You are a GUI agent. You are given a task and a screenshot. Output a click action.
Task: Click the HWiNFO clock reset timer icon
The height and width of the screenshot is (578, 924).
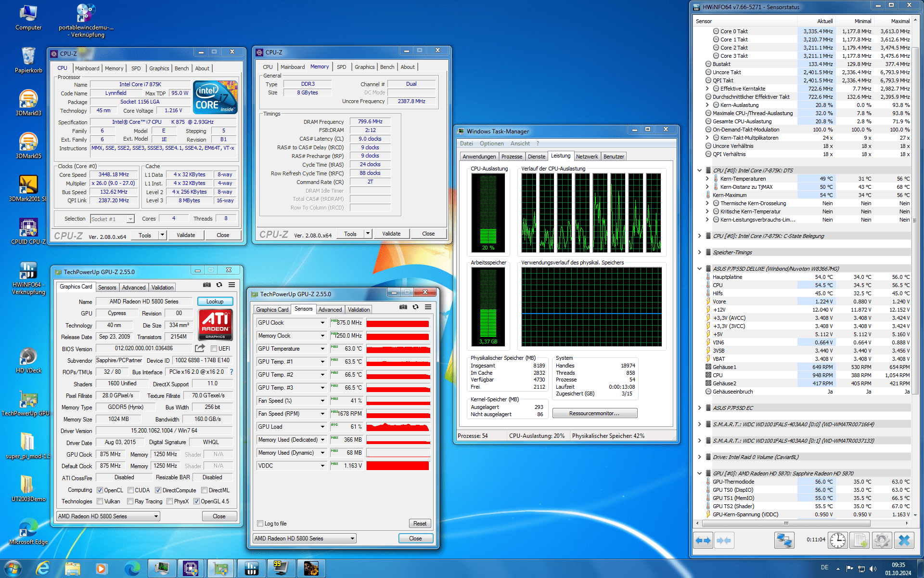[x=838, y=540]
